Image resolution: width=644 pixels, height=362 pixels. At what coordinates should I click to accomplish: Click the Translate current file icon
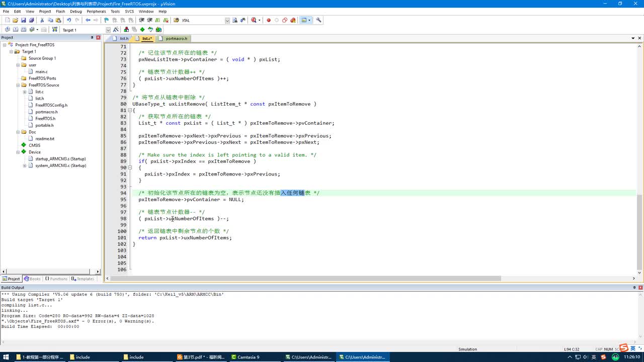(8, 30)
